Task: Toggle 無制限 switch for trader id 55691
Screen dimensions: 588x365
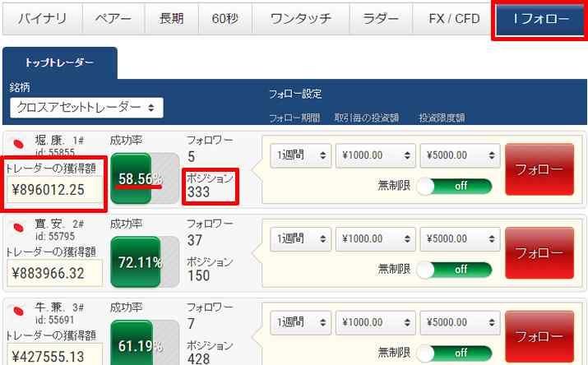Action: coord(455,353)
